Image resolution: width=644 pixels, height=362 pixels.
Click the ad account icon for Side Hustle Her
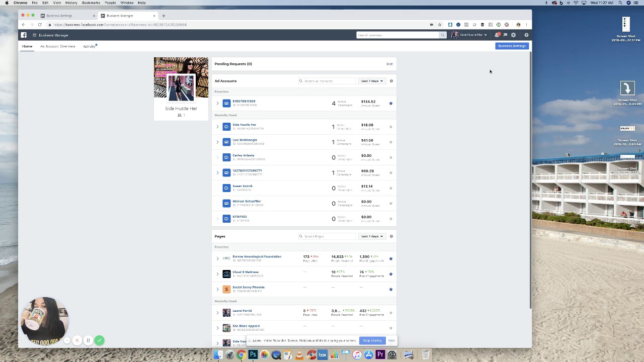[x=226, y=127]
